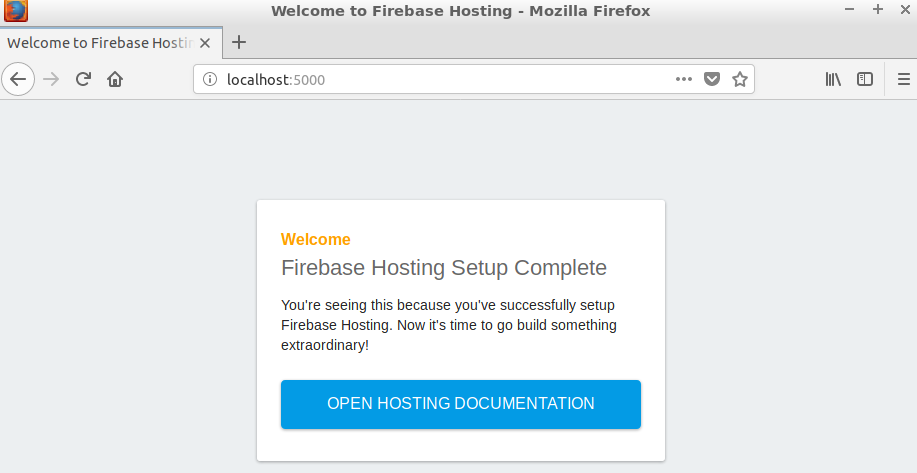Click the forward navigation arrow

click(51, 79)
